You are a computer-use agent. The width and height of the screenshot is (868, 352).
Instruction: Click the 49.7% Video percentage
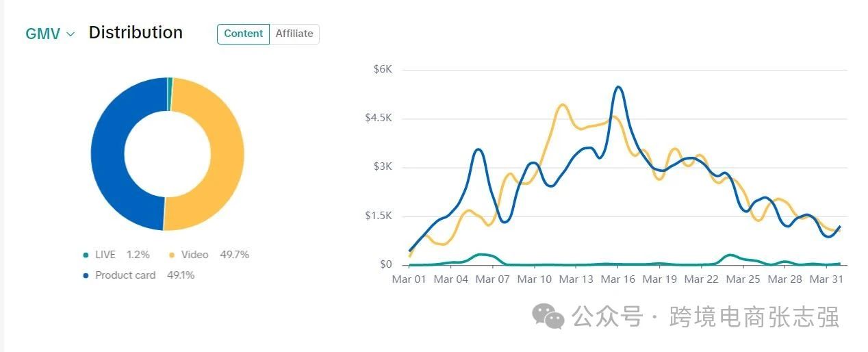tap(234, 255)
